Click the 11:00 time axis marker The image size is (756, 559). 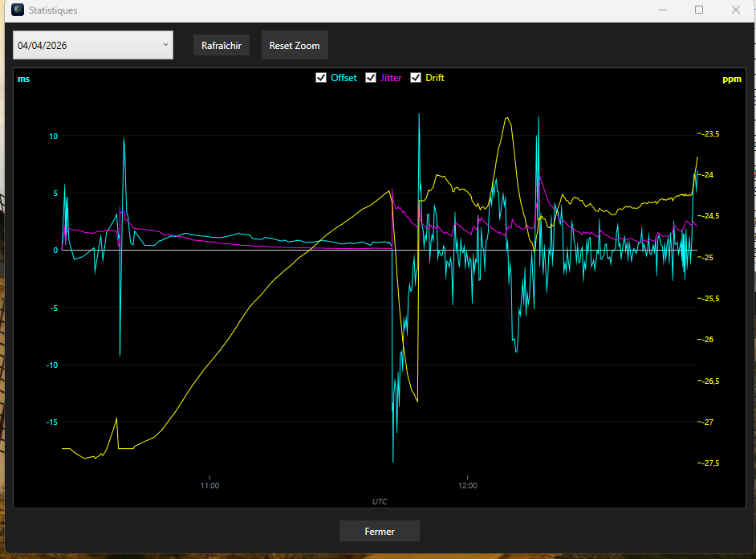209,485
